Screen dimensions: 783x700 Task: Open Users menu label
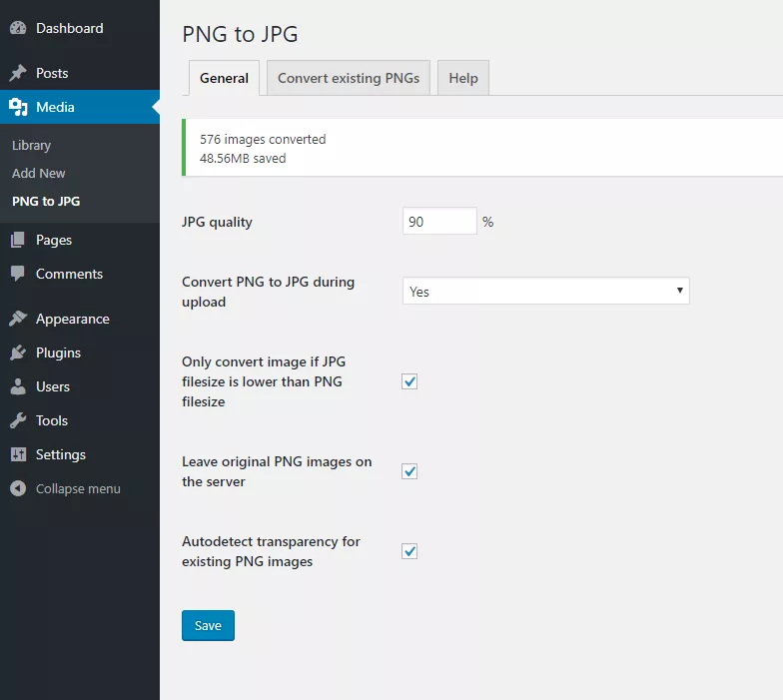pyautogui.click(x=52, y=386)
